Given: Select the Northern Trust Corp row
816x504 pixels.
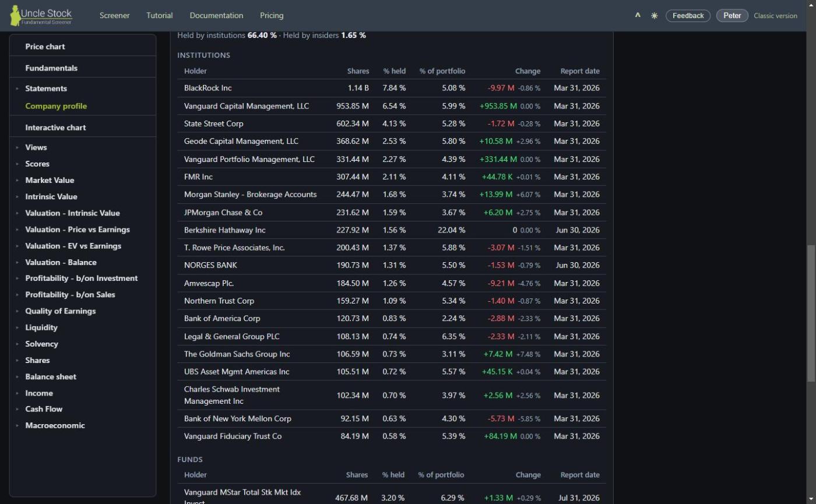Looking at the screenshot, I should (x=392, y=301).
